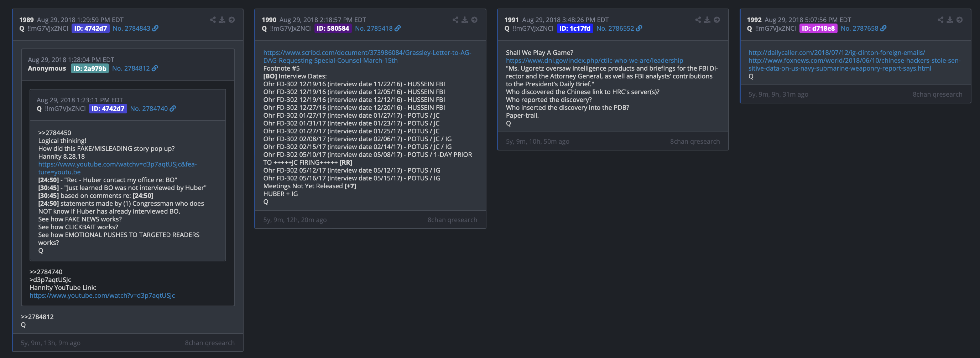Viewport: 980px width, 358px height.
Task: Click reply reference >>2784450
Action: tap(54, 133)
